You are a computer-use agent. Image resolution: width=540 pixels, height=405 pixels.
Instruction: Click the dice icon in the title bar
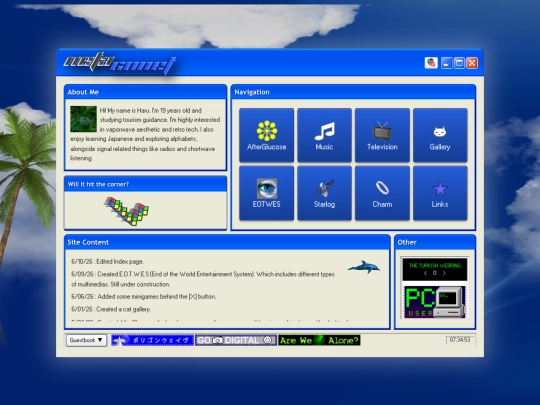coord(431,63)
